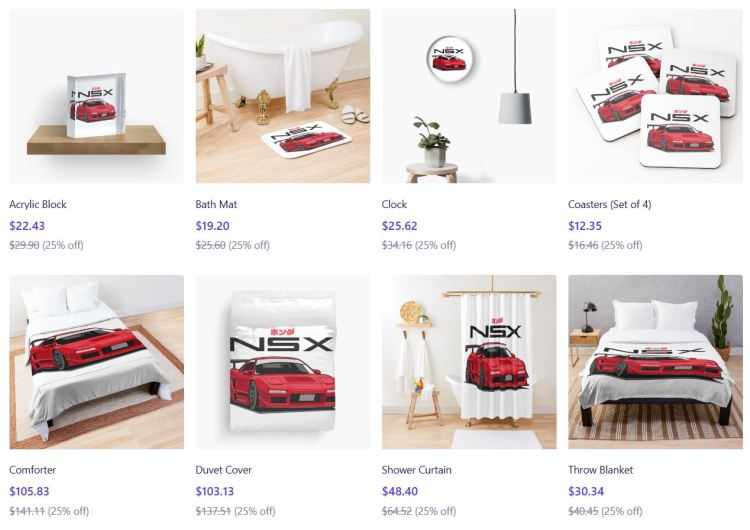Open the Acrylic Block product image
The height and width of the screenshot is (530, 750).
[97, 96]
